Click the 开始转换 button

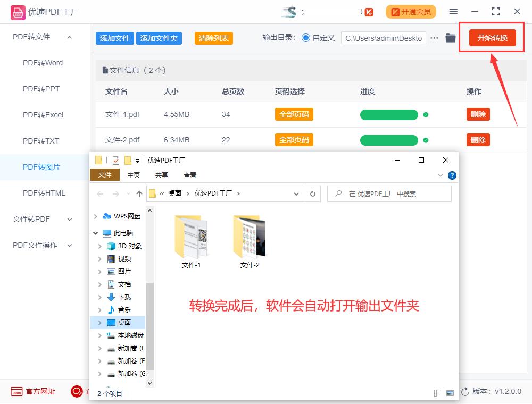click(492, 38)
